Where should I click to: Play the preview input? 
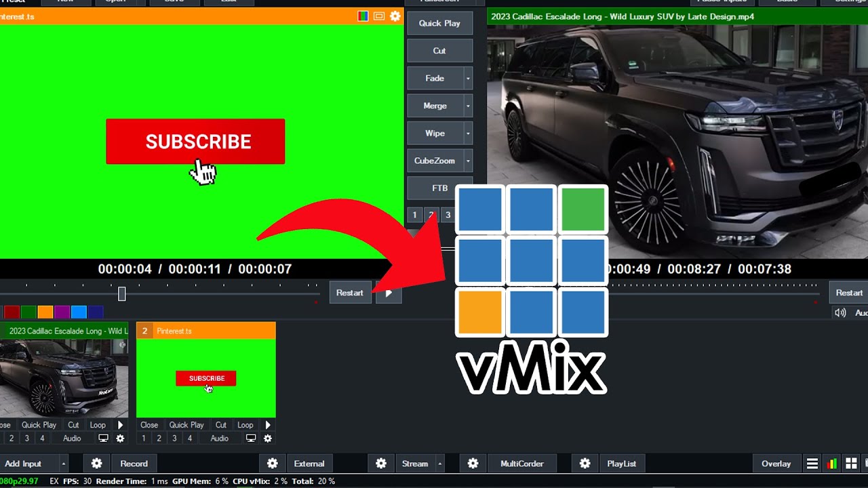pos(389,293)
